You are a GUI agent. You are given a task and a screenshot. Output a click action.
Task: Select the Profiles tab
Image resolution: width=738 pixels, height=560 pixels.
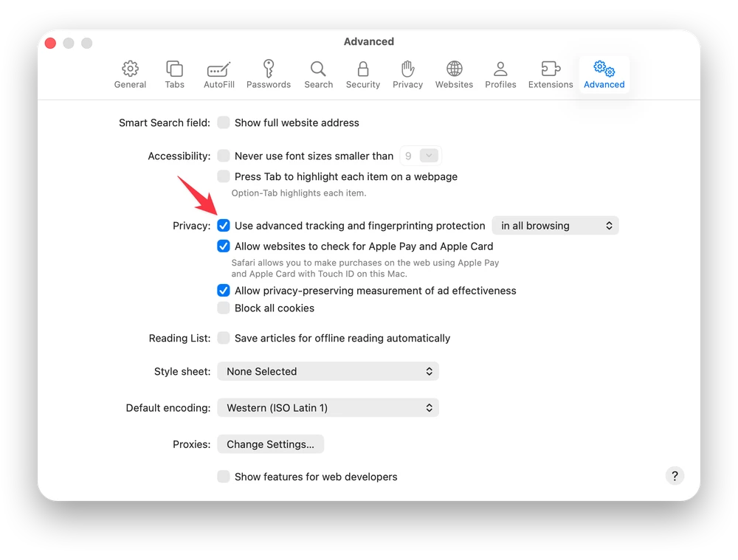tap(500, 74)
